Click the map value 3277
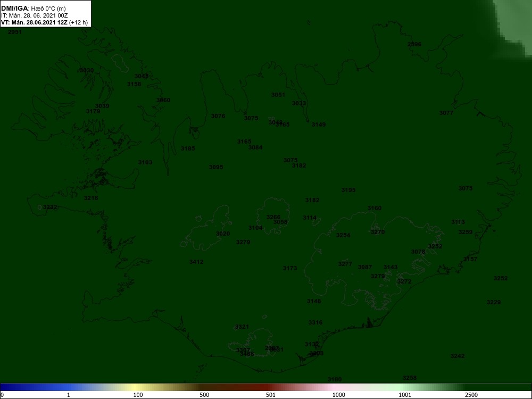The image size is (532, 399). [345, 264]
